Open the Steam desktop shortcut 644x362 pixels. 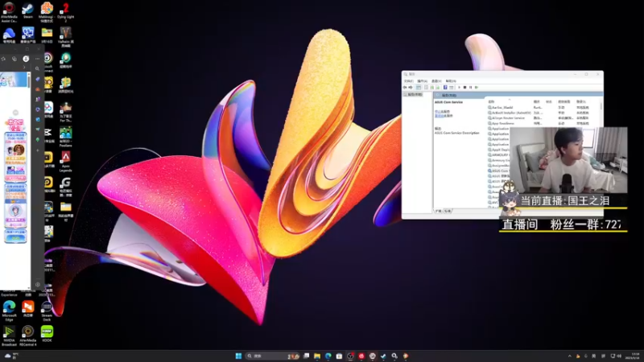click(x=28, y=10)
